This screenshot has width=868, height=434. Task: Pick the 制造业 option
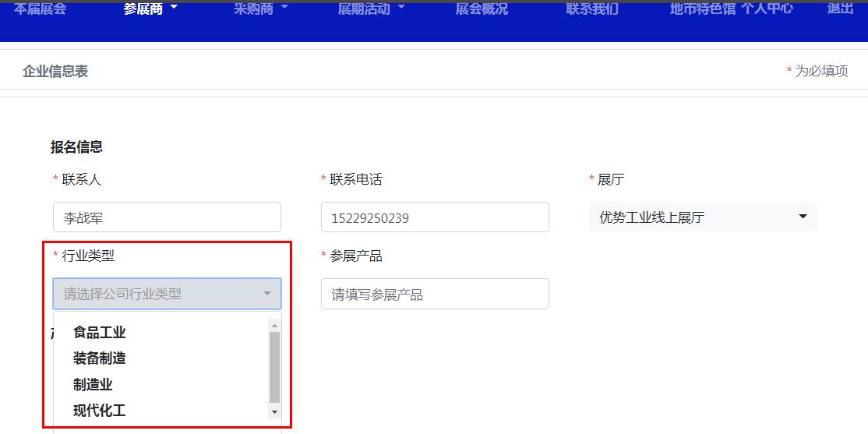94,385
